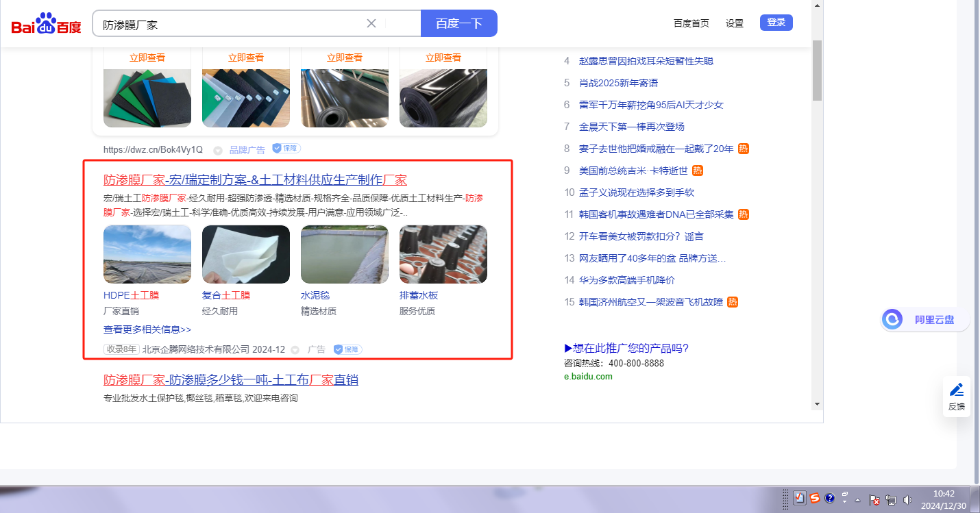This screenshot has height=513, width=980.
Task: Click 北京企腾网络技术有限公司 source name
Action: click(x=196, y=349)
